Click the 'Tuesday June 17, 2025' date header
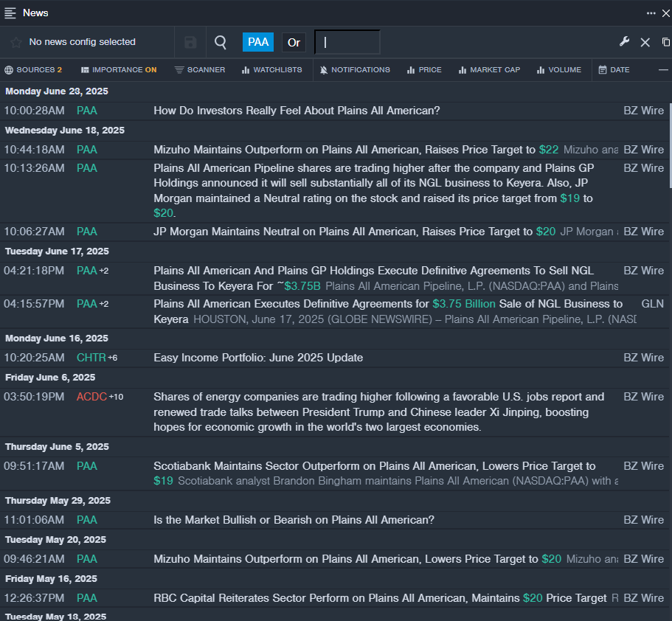Screen dimensions: 672x621 coord(57,251)
